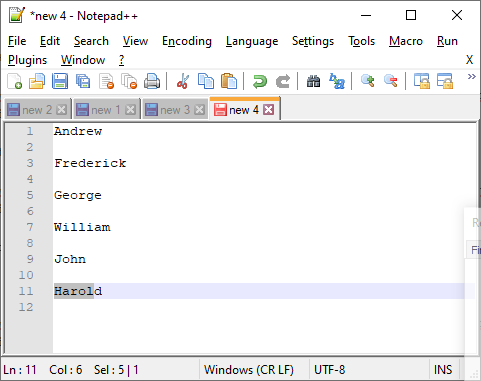The height and width of the screenshot is (381, 481).
Task: Open the Macro menu
Action: tap(406, 41)
